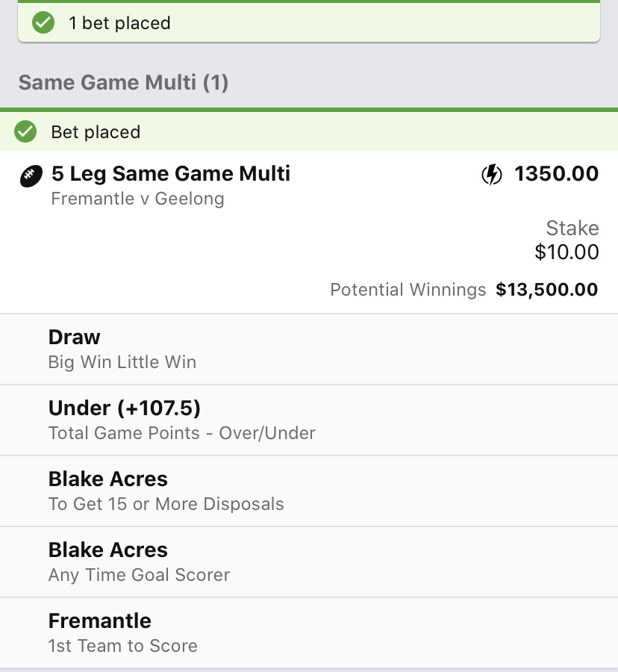
Task: Click the 'Stake' label
Action: pyautogui.click(x=572, y=228)
